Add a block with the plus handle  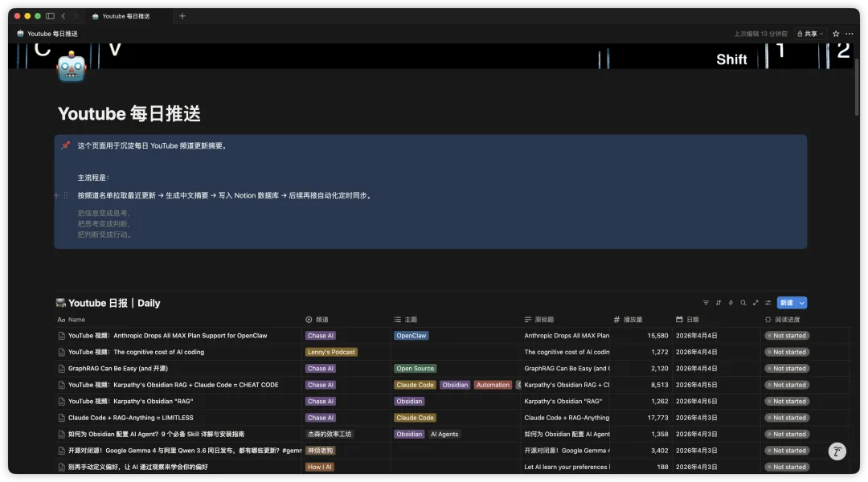(x=56, y=195)
